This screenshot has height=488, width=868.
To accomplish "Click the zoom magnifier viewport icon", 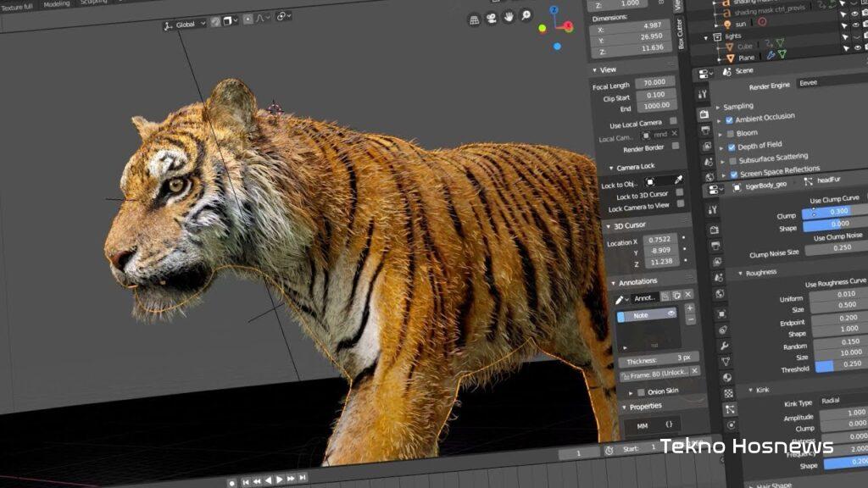I will click(x=526, y=16).
